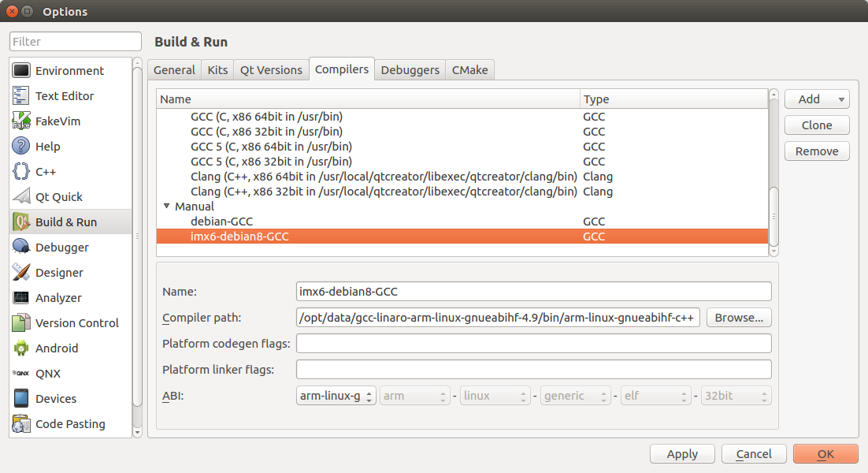Open Debugger options in the sidebar
This screenshot has height=473, width=868.
click(x=61, y=248)
